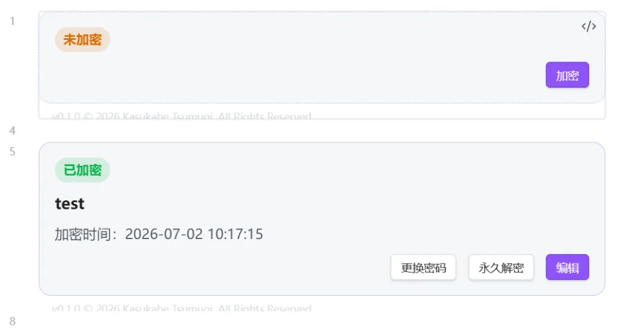Image resolution: width=644 pixels, height=335 pixels.
Task: Click line number 4 in gutter
Action: click(x=13, y=131)
